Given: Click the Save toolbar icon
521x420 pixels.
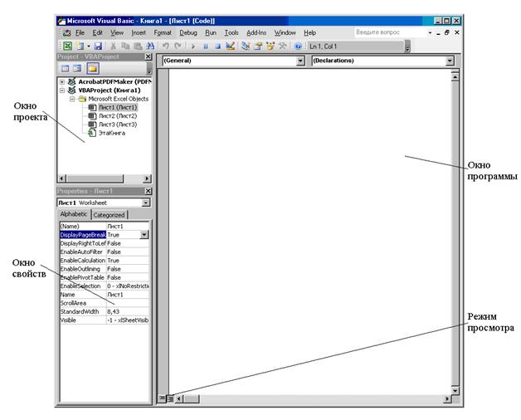Looking at the screenshot, I should [98, 46].
